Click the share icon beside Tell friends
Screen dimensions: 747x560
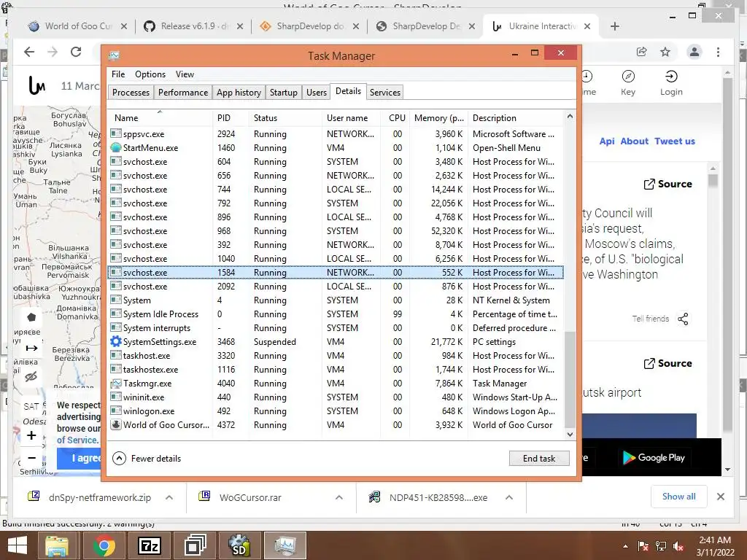683,319
